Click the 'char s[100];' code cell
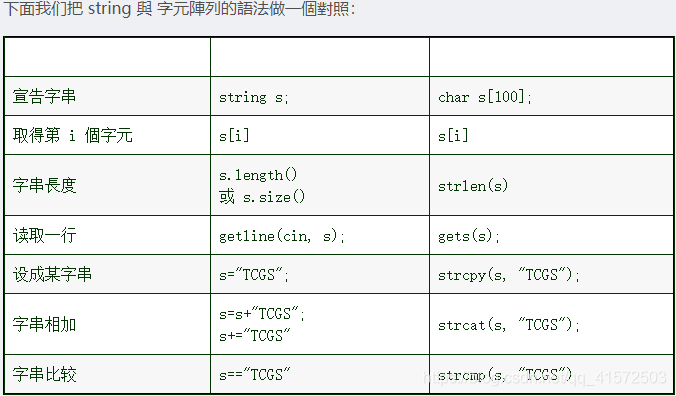676x396 pixels. pos(552,96)
